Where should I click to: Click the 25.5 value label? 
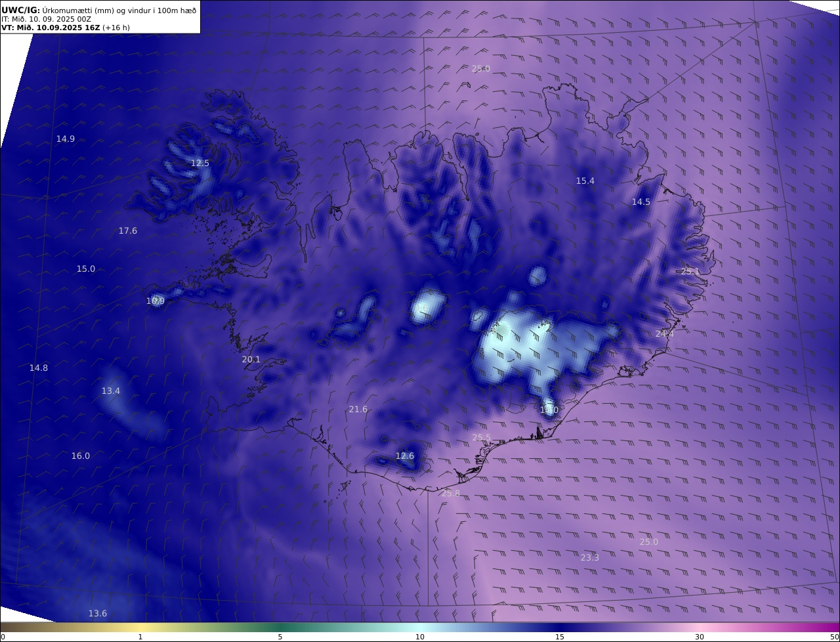coord(481,438)
